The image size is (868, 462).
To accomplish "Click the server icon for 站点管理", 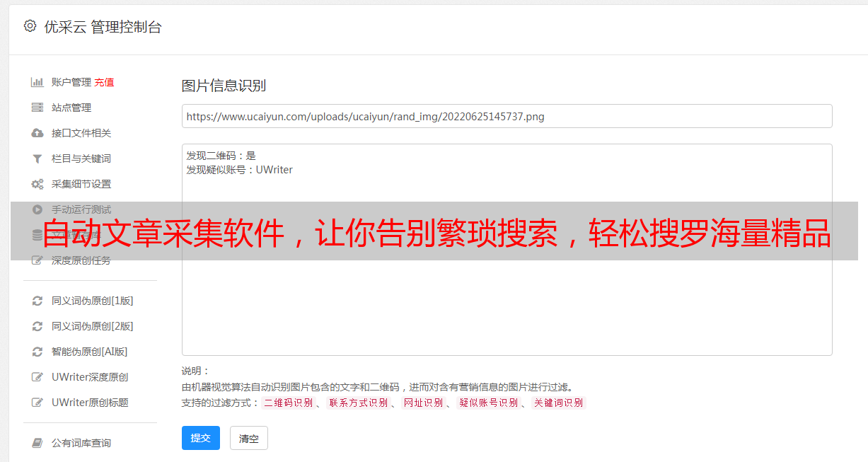I will 37,108.
